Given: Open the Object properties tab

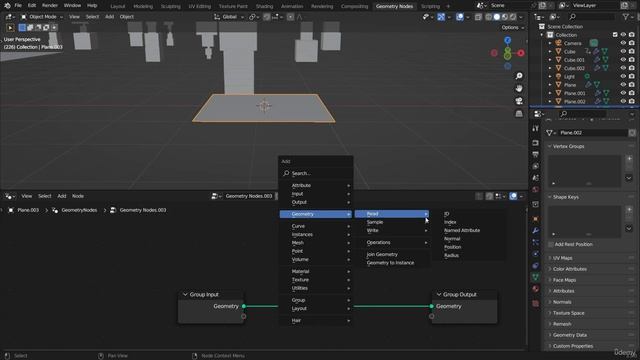Looking at the screenshot, I should tap(536, 219).
